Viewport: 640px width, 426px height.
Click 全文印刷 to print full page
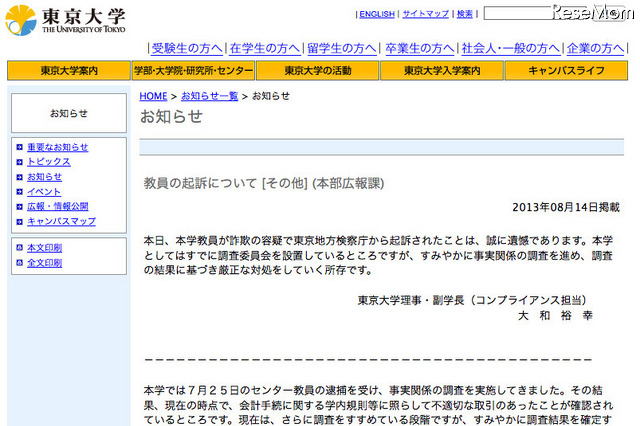coord(44,263)
